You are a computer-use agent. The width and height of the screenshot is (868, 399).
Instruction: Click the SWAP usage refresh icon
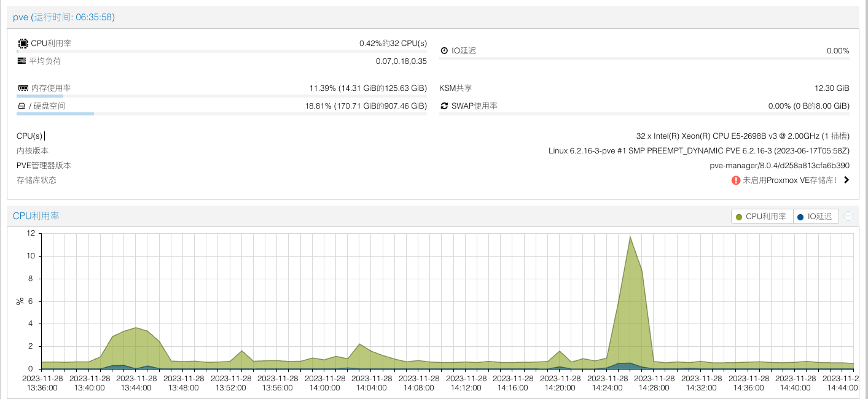point(444,106)
